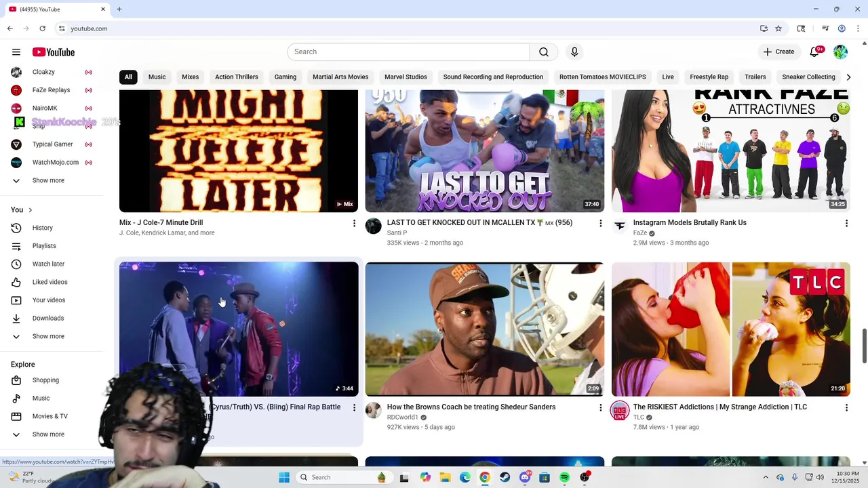Select the Sneaker Collecting chip
This screenshot has width=868, height=488.
808,77
